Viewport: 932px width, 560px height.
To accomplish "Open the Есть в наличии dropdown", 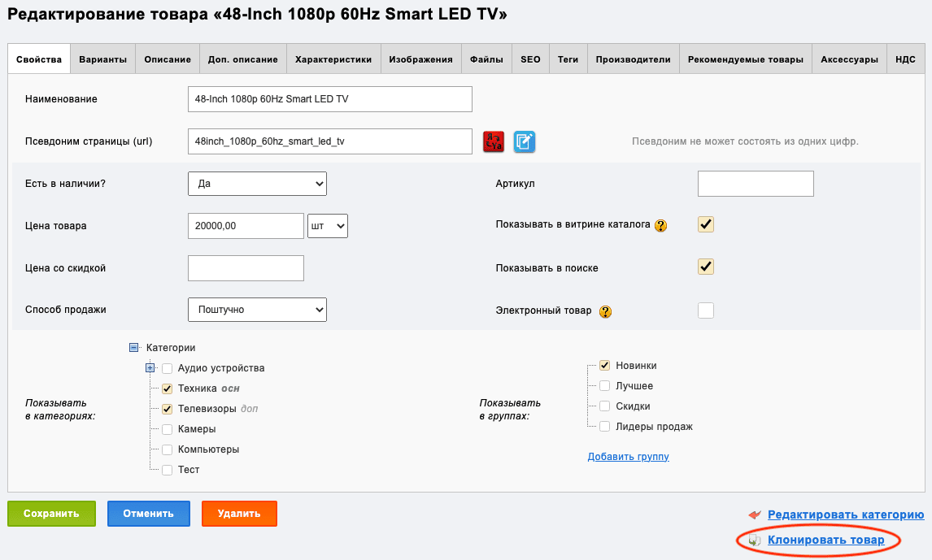I will coord(257,184).
